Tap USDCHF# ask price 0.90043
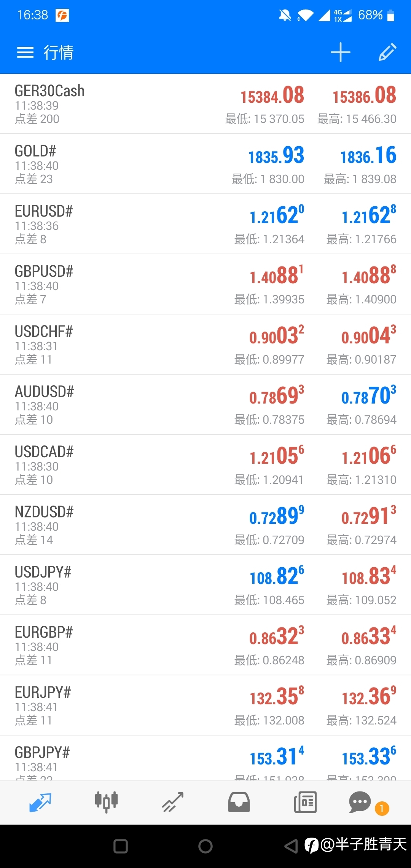Viewport: 411px width, 868px height. point(368,336)
